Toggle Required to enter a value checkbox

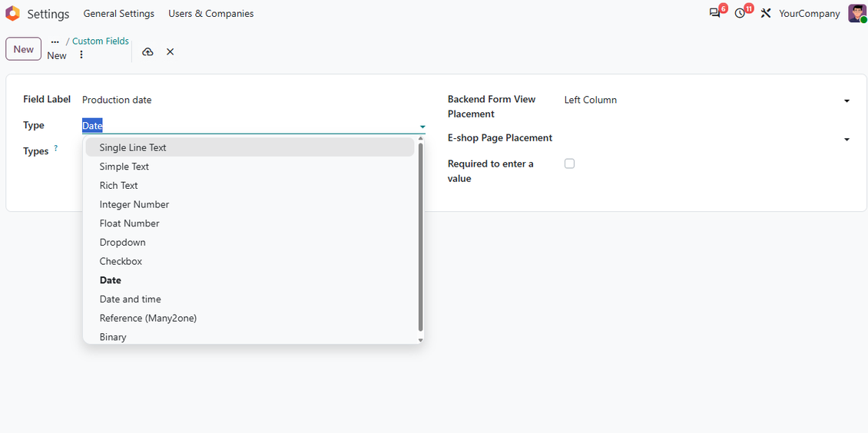tap(569, 164)
